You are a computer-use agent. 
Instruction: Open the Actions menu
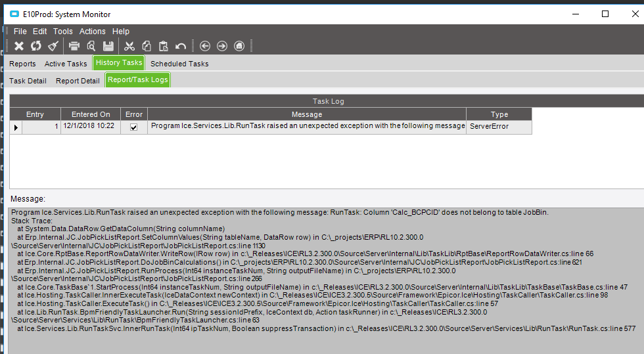[x=93, y=32]
